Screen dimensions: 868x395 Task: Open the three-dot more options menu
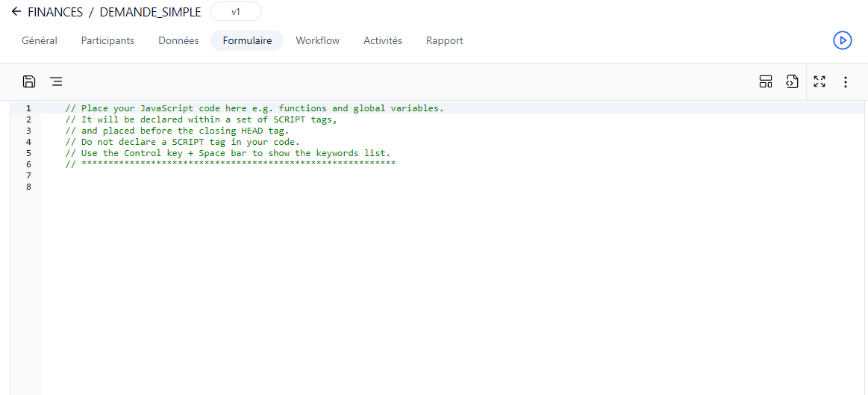846,82
